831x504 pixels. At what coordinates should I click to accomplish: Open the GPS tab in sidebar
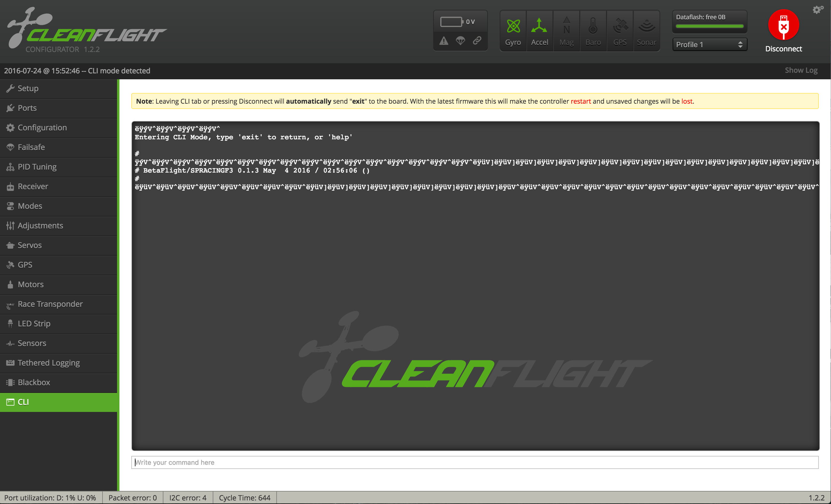coord(59,265)
